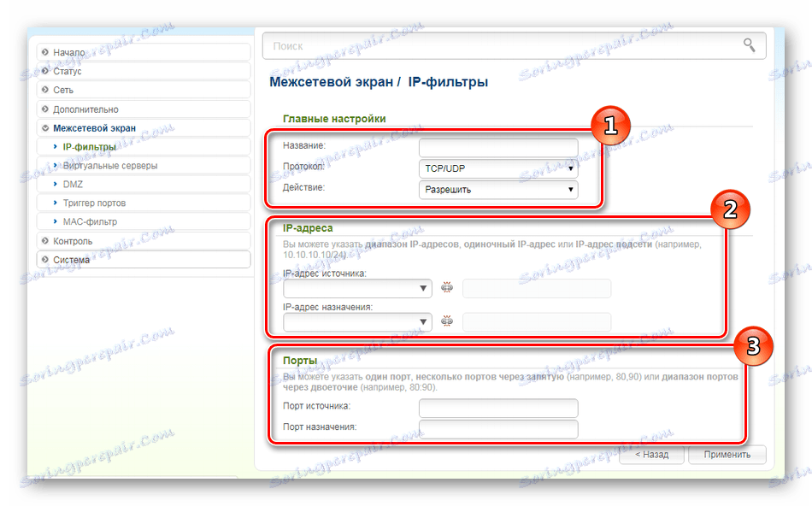Viewport: 812px width, 506px height.
Task: Click the IP-адреса section heading
Action: [x=308, y=228]
